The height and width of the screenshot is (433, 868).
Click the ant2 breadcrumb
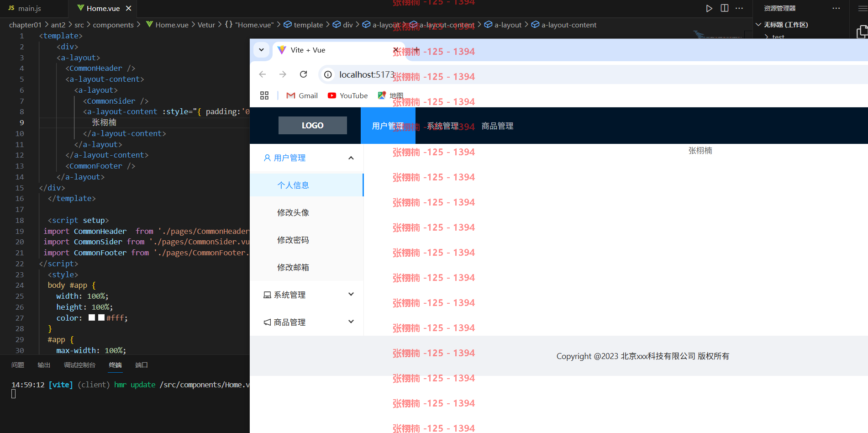tap(58, 25)
